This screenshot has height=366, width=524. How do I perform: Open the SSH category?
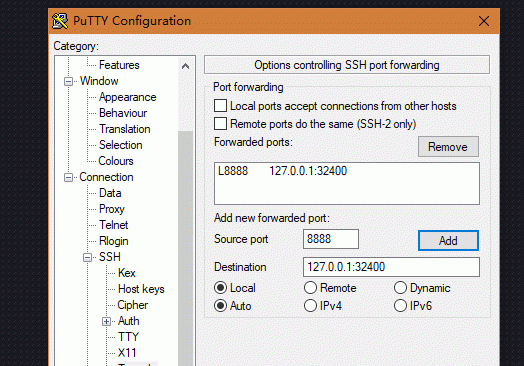coord(110,257)
